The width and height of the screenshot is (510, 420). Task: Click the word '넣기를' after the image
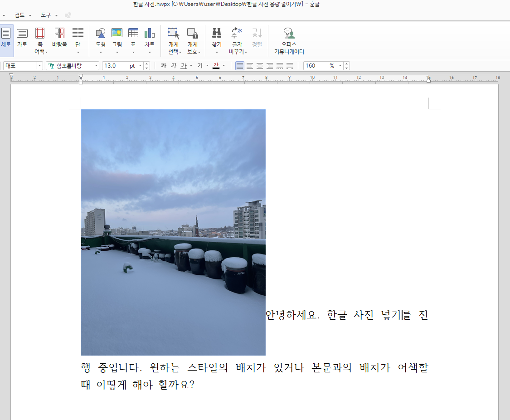[x=396, y=315]
